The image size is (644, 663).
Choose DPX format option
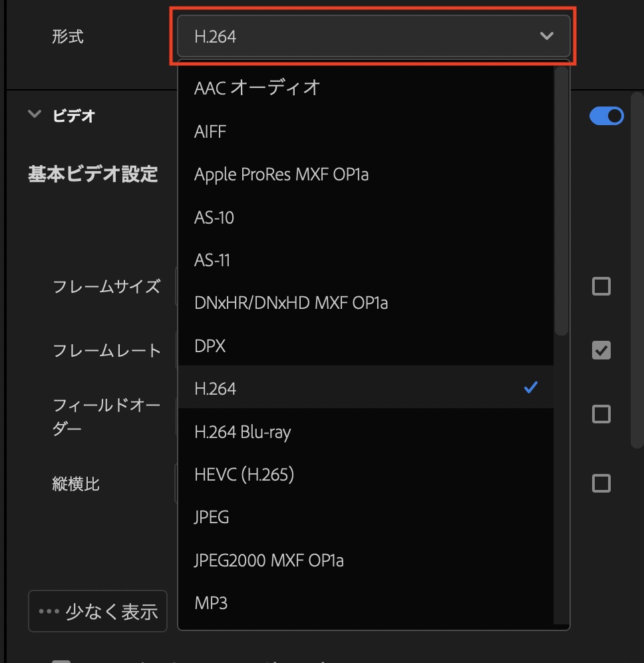tap(365, 345)
